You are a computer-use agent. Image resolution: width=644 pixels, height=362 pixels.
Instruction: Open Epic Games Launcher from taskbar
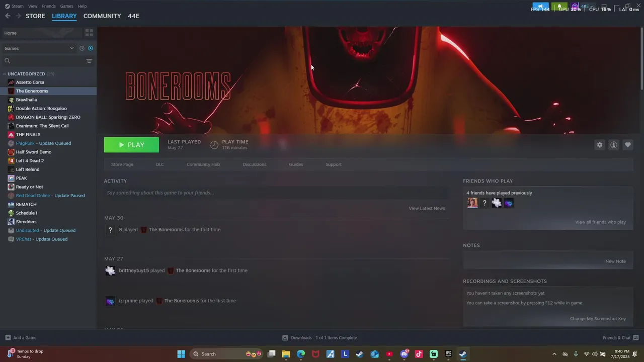pyautogui.click(x=448, y=354)
